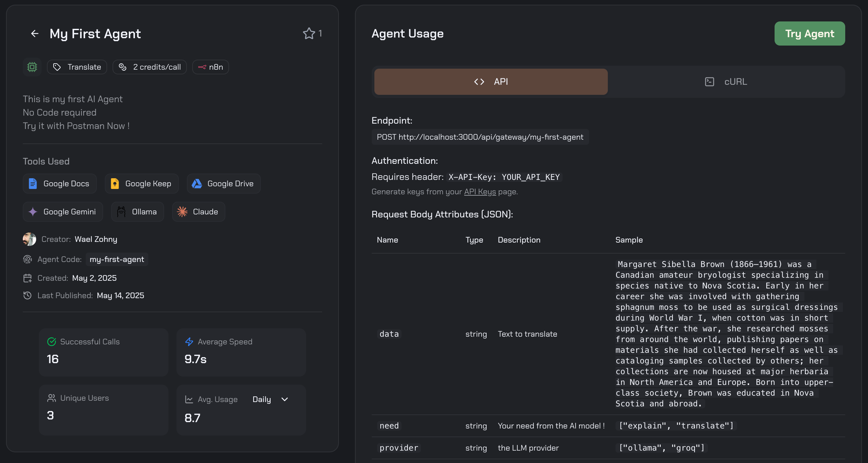Toggle the star favorite on My First Agent
Screen dimensions: 868x463
[x=309, y=34]
